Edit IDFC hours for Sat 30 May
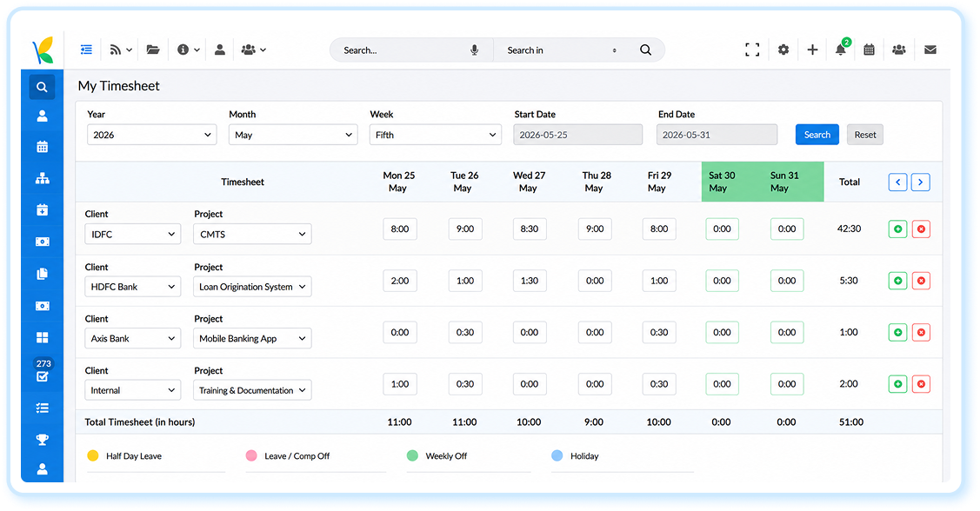Screen dimensions: 980x511 coord(722,229)
